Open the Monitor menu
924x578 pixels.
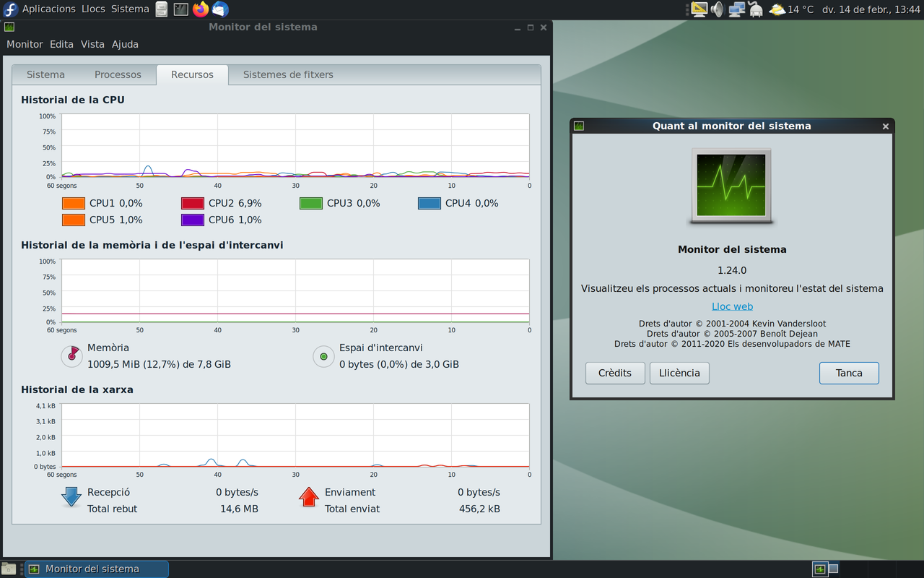25,44
